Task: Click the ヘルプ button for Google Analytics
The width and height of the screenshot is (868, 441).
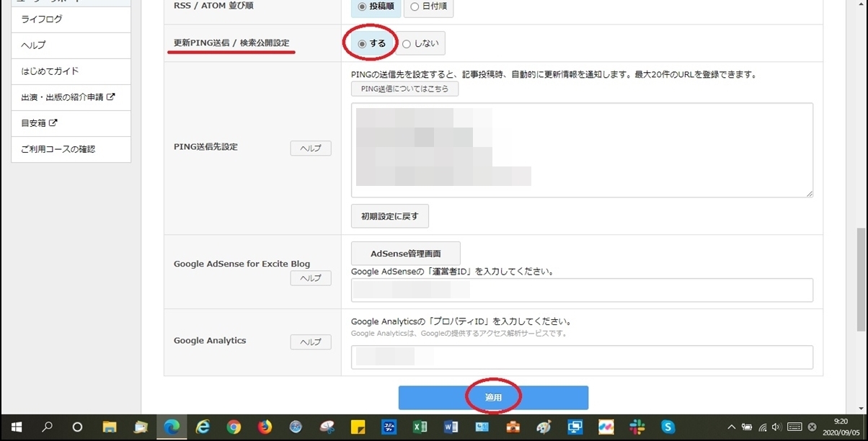Action: 311,342
